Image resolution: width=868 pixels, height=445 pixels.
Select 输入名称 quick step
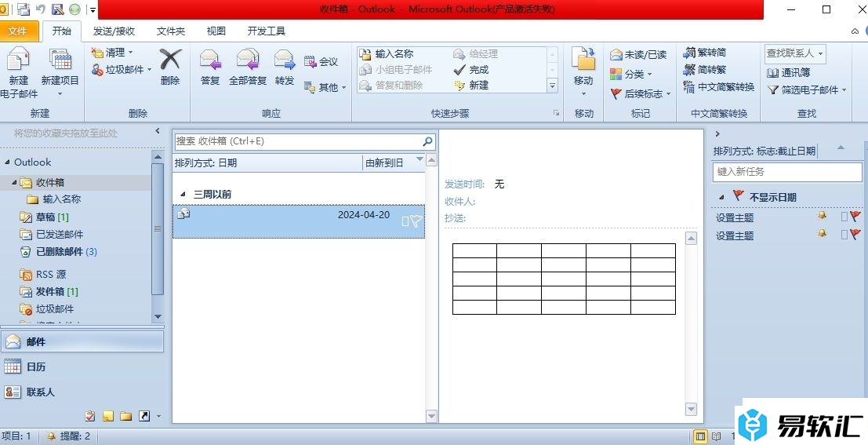tap(387, 53)
